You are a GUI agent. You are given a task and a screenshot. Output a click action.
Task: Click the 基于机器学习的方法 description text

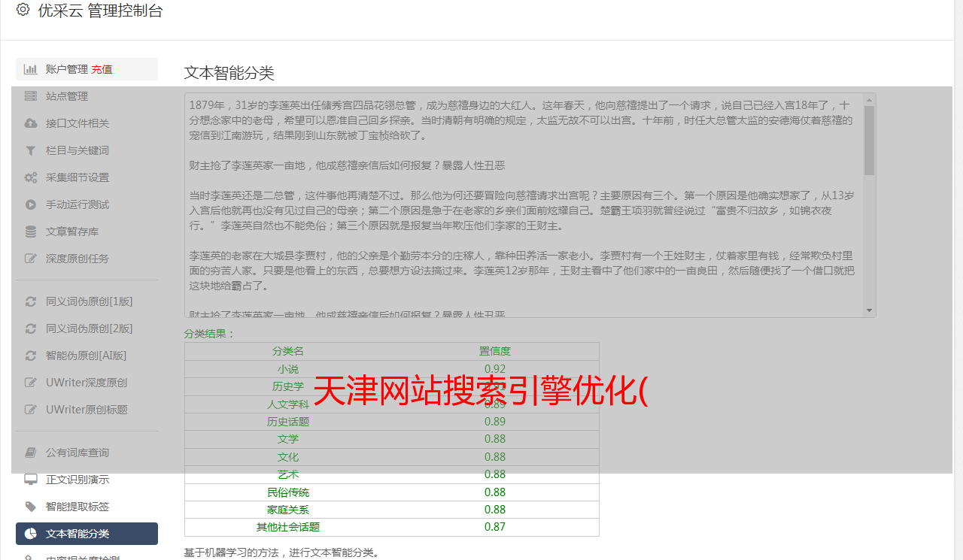coord(282,552)
